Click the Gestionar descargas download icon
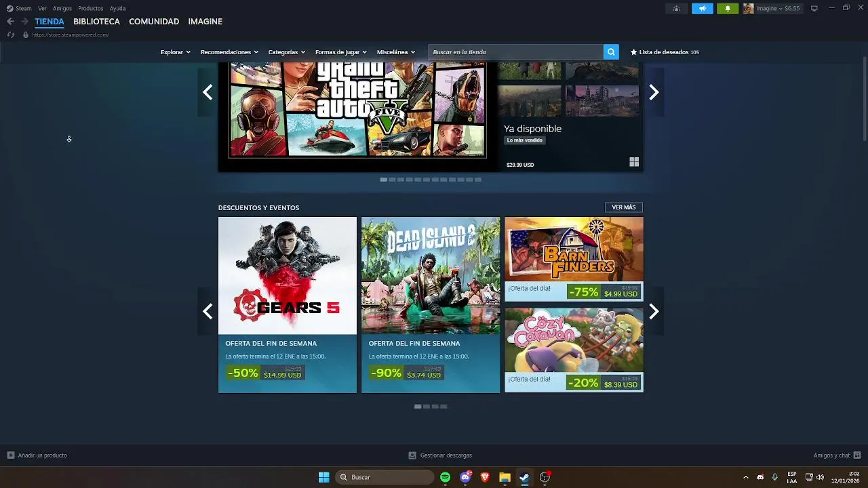The height and width of the screenshot is (488, 868). (412, 455)
